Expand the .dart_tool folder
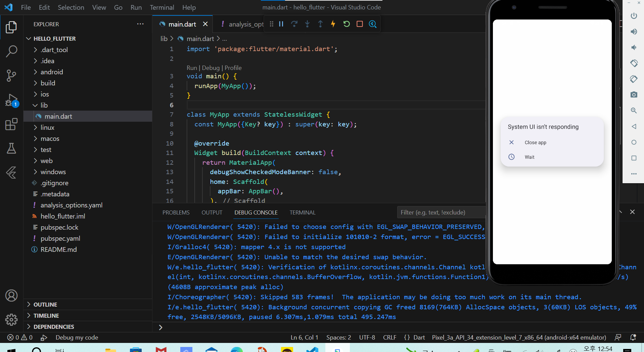644x352 pixels. click(x=88, y=50)
